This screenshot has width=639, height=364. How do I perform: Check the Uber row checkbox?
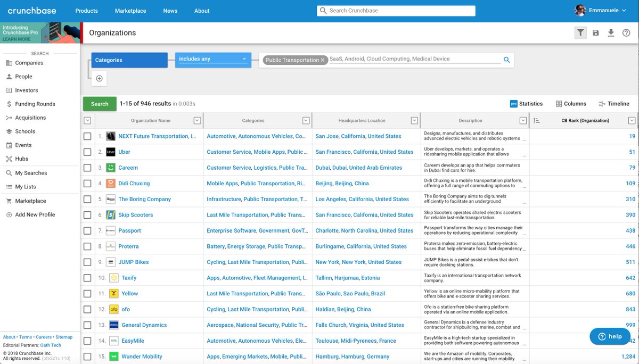click(x=87, y=152)
